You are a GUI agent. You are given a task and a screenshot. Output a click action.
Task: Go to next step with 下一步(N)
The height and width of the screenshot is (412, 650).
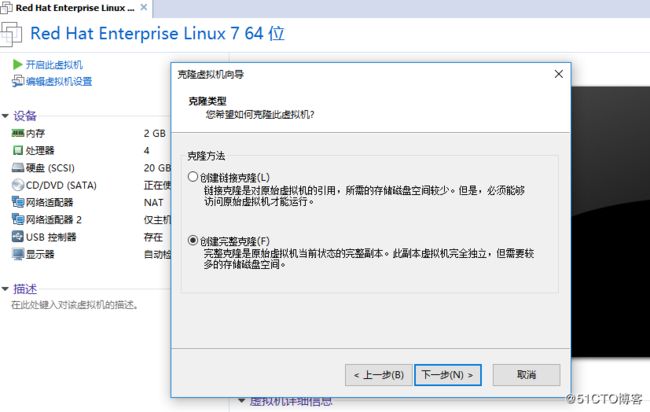448,375
